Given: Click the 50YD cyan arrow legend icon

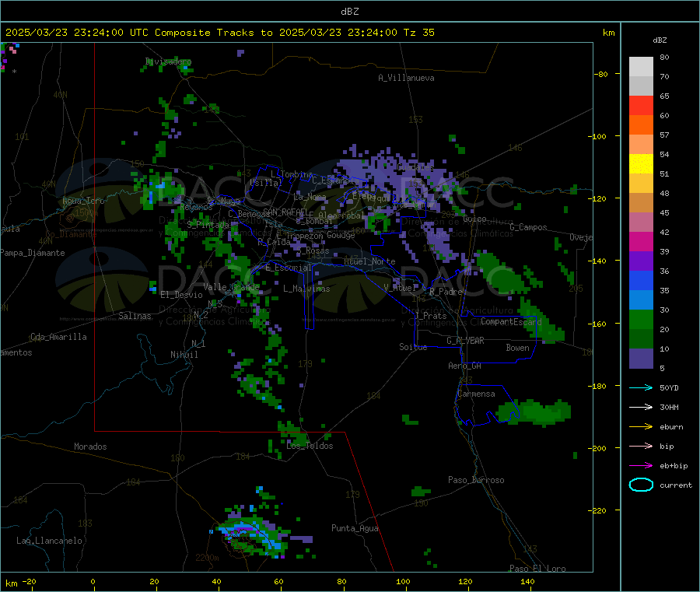Looking at the screenshot, I should (x=641, y=387).
